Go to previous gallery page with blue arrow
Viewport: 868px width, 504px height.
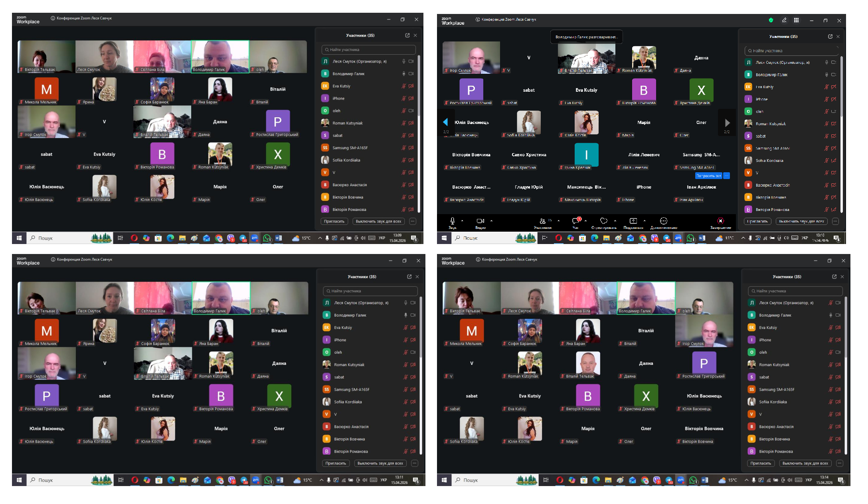pos(446,122)
